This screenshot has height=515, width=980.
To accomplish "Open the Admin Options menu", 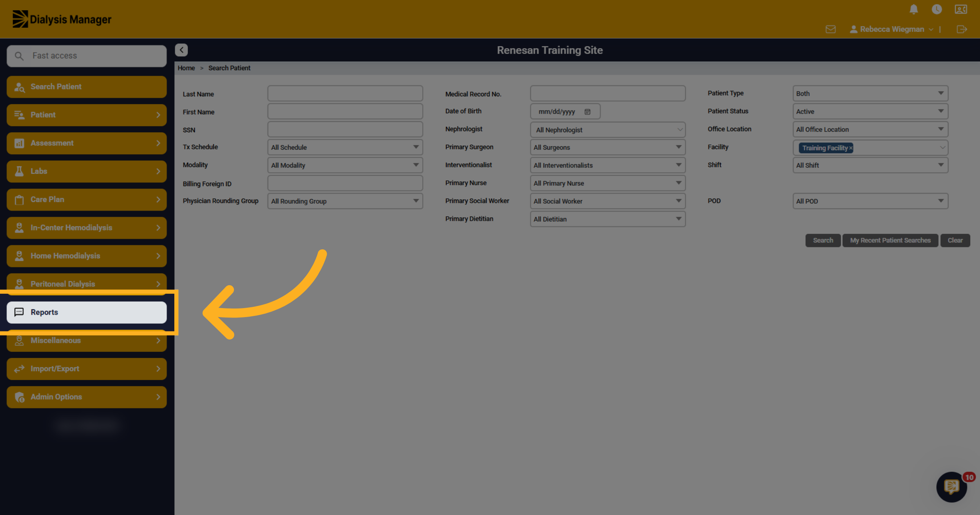I will [x=87, y=397].
